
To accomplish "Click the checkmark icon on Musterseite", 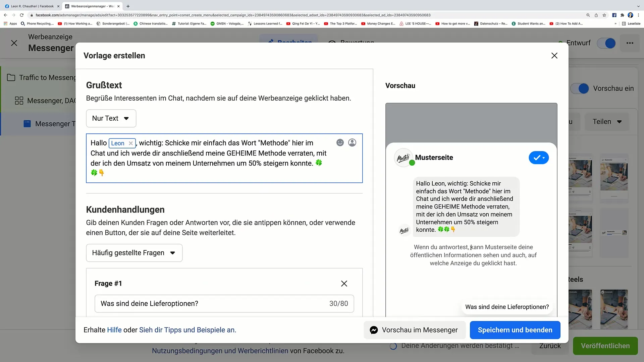I will point(538,158).
